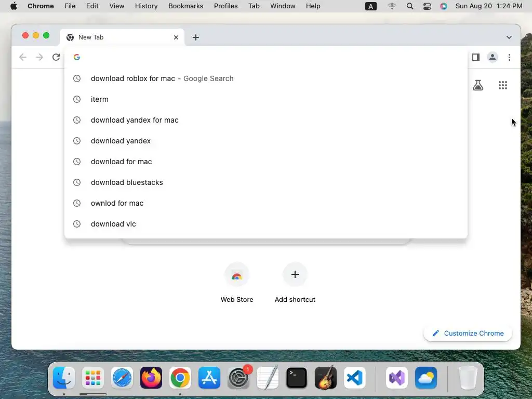Choose the download yandex suggestion
The image size is (532, 399).
pos(266,141)
